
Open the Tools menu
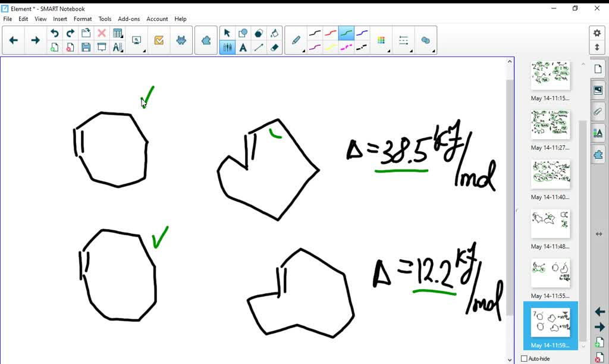tap(105, 18)
